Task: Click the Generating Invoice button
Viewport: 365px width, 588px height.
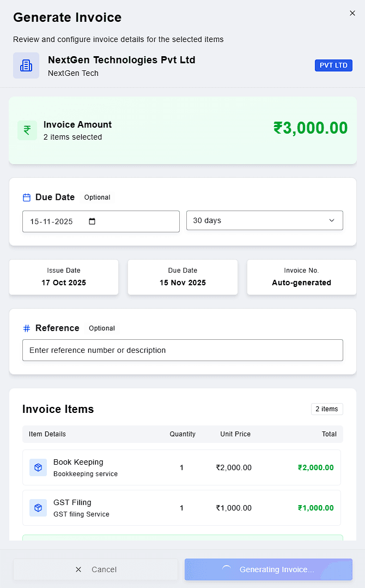Action: point(268,569)
